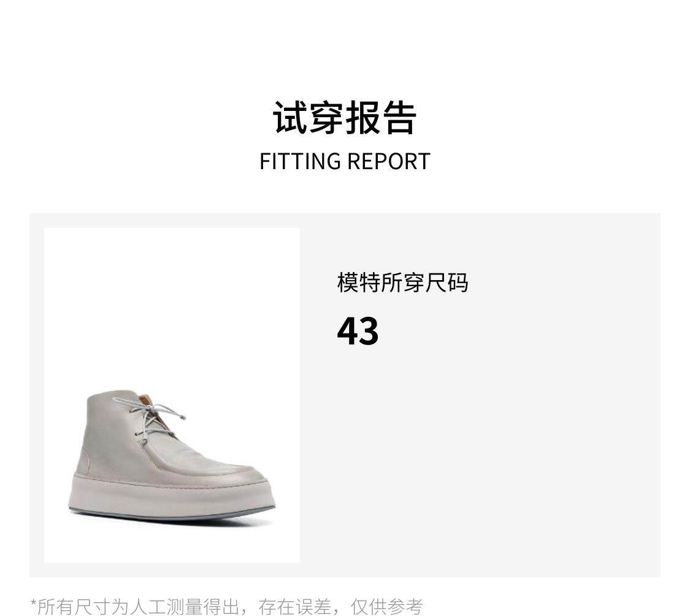Click the word FITTING in subtitle

(x=300, y=161)
